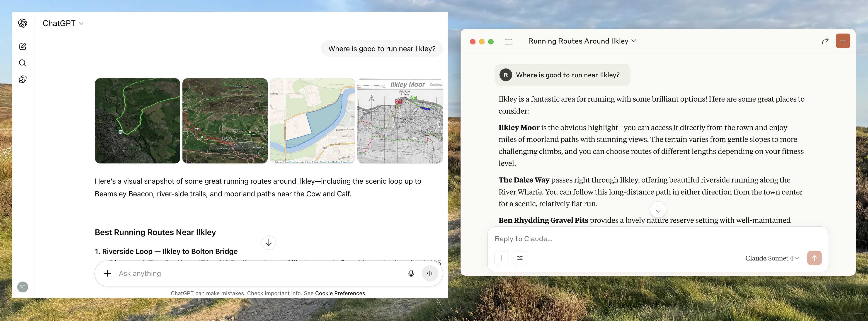This screenshot has width=868, height=321.
Task: Start a new ChatGPT chat
Action: click(x=23, y=46)
